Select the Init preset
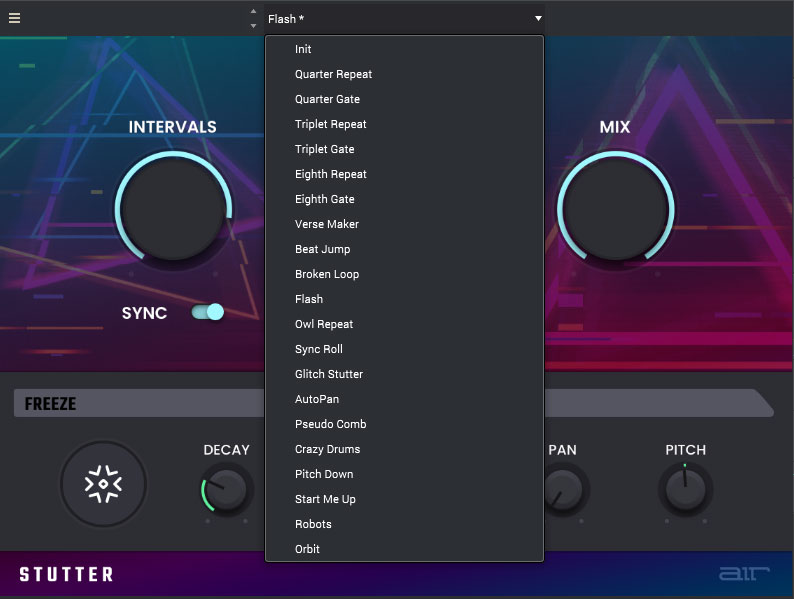This screenshot has height=599, width=794. [404, 49]
